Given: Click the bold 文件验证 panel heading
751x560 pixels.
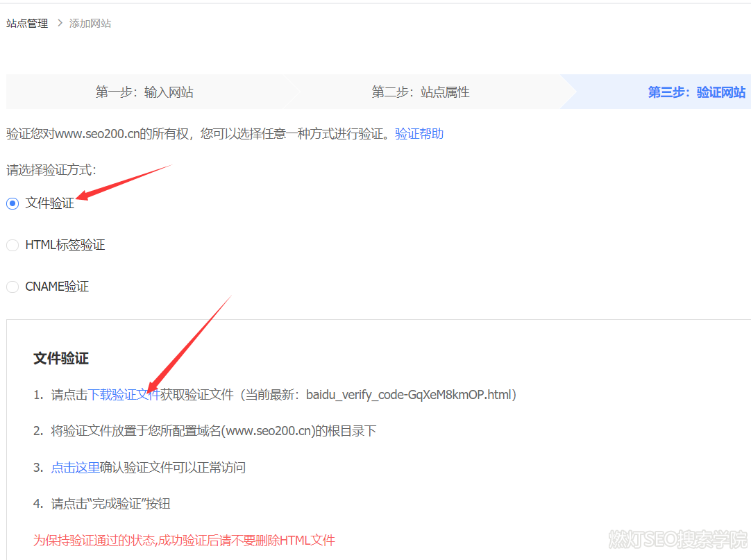Looking at the screenshot, I should coord(61,359).
